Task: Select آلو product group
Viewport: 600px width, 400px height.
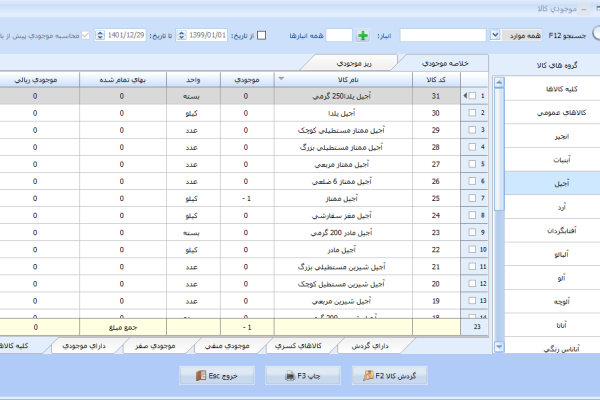Action: coord(552,278)
